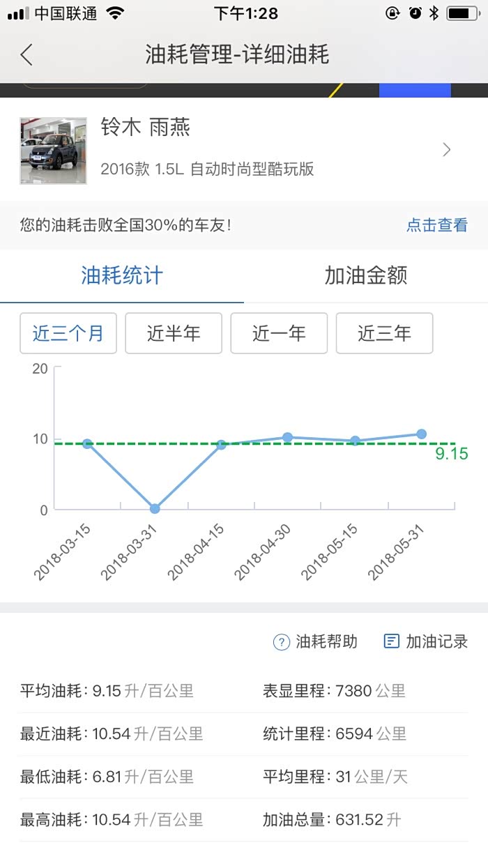The image size is (488, 868).
Task: Select the 近半年 time range
Action: (x=174, y=333)
